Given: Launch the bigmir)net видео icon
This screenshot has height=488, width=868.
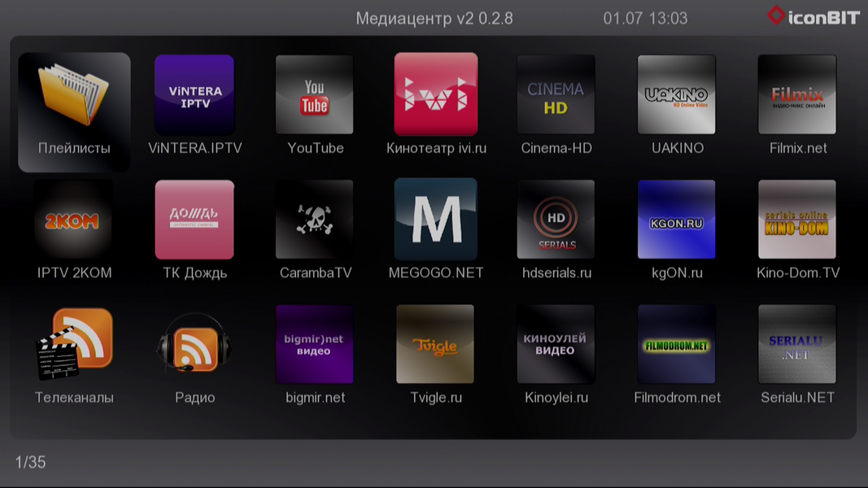Looking at the screenshot, I should 315,344.
